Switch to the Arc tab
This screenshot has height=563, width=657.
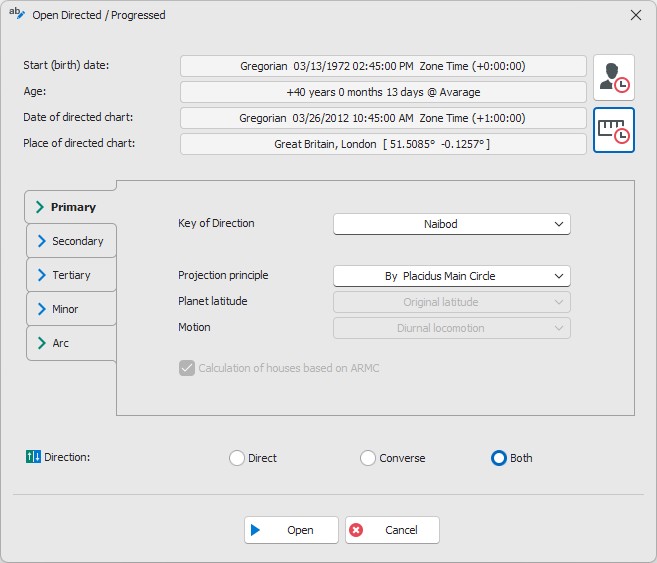71,343
